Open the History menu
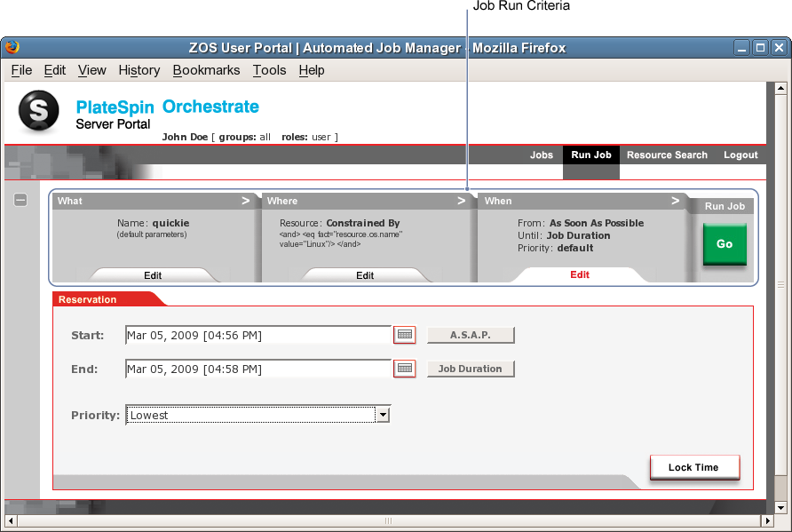The width and height of the screenshot is (792, 532). point(139,70)
